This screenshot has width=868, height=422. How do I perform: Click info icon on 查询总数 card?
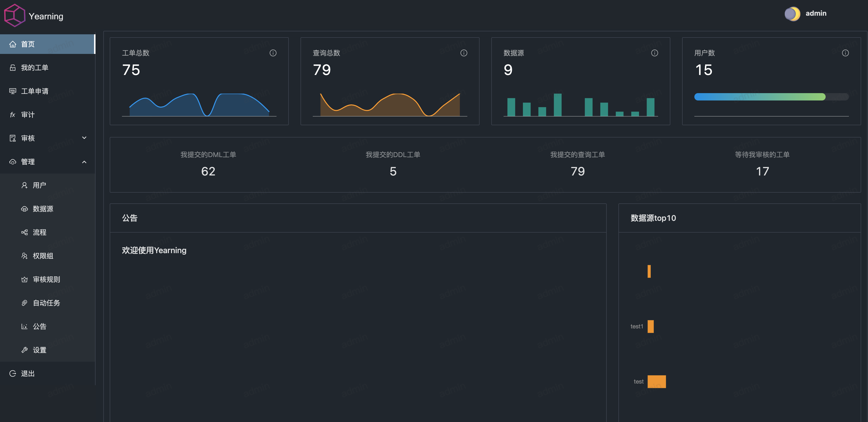pyautogui.click(x=464, y=53)
